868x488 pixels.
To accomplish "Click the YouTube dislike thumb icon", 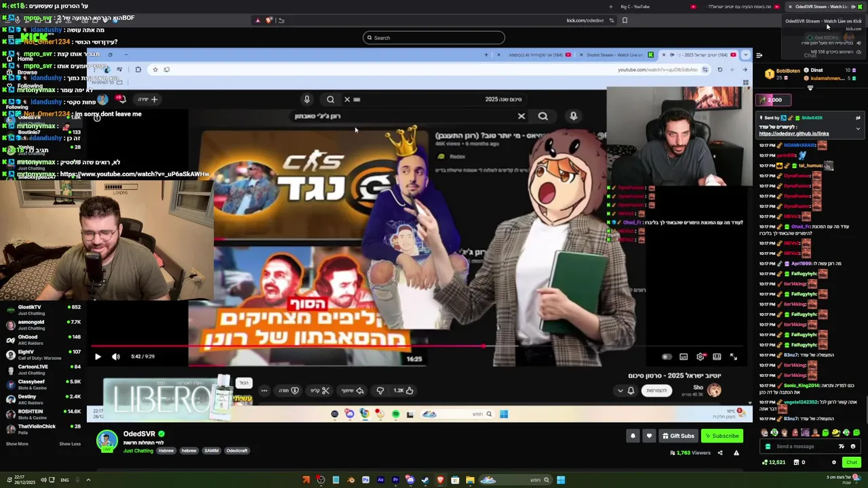I will pyautogui.click(x=380, y=390).
